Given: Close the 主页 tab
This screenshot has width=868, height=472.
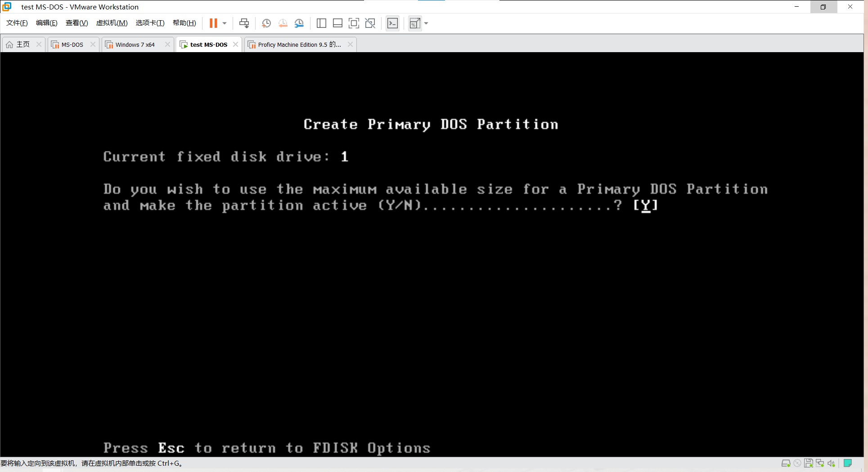Looking at the screenshot, I should (39, 44).
